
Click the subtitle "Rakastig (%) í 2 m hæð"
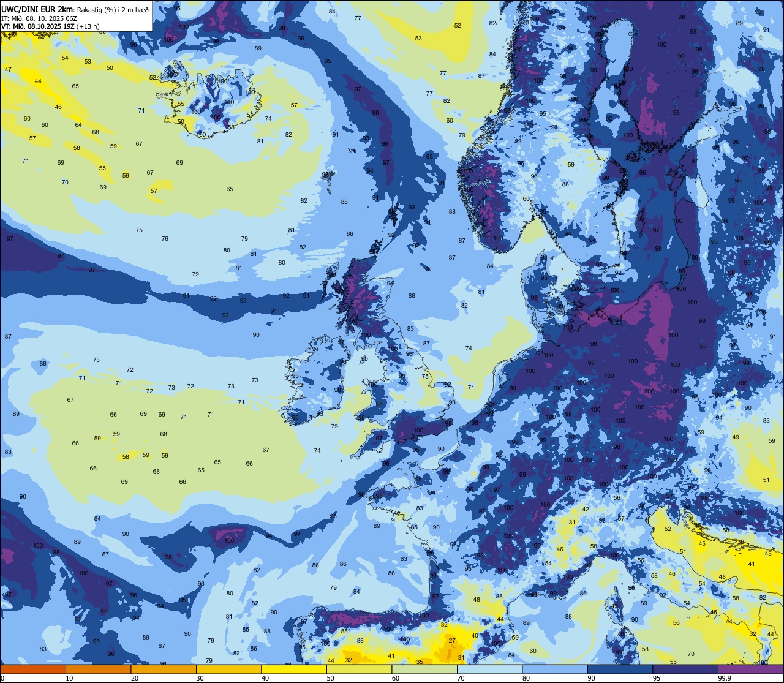(112, 10)
